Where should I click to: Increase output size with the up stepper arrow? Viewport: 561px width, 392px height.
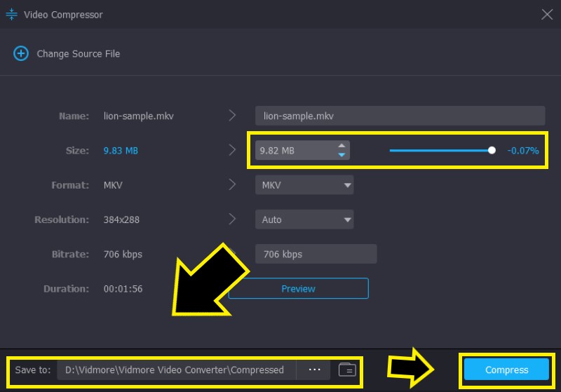pyautogui.click(x=342, y=146)
